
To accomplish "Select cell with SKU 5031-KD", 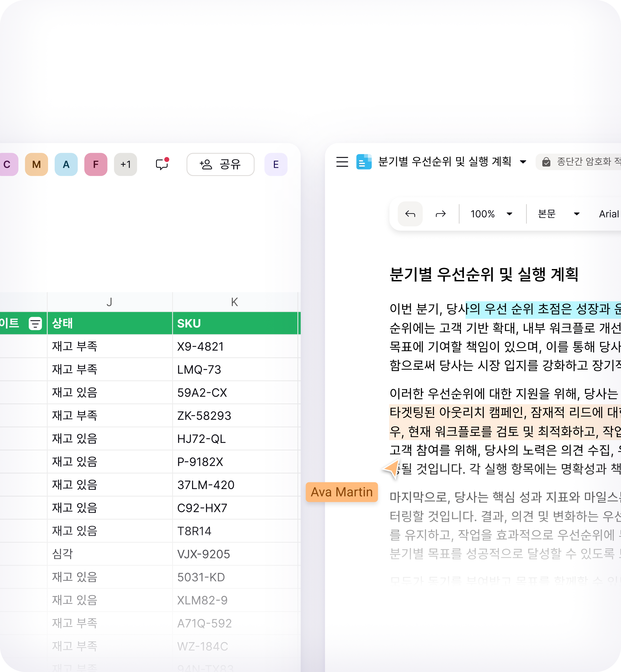I will 235,577.
